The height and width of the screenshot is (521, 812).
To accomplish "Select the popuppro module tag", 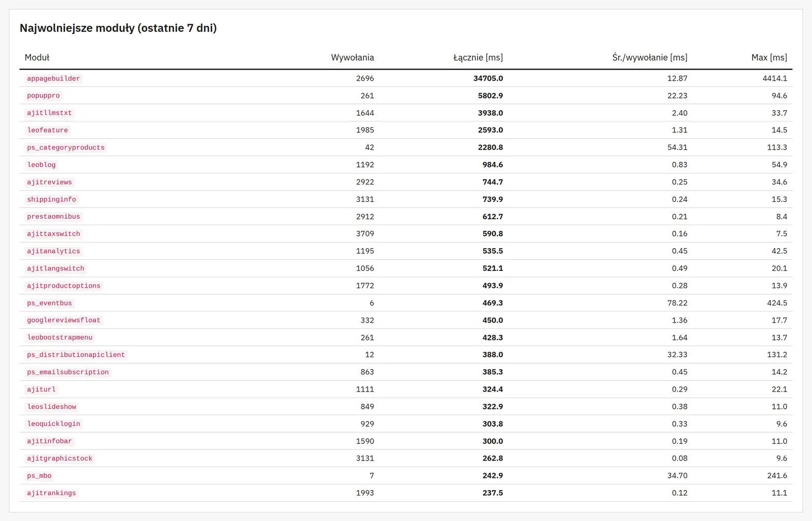I will click(x=43, y=96).
